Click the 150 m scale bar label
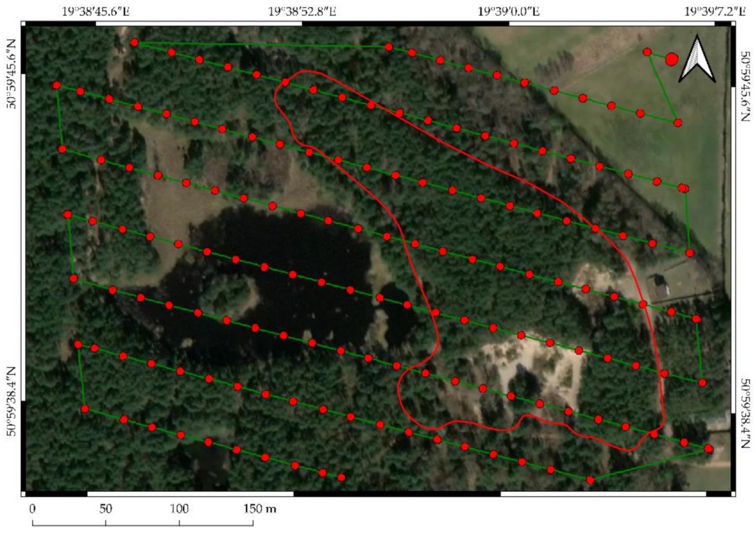 260,509
